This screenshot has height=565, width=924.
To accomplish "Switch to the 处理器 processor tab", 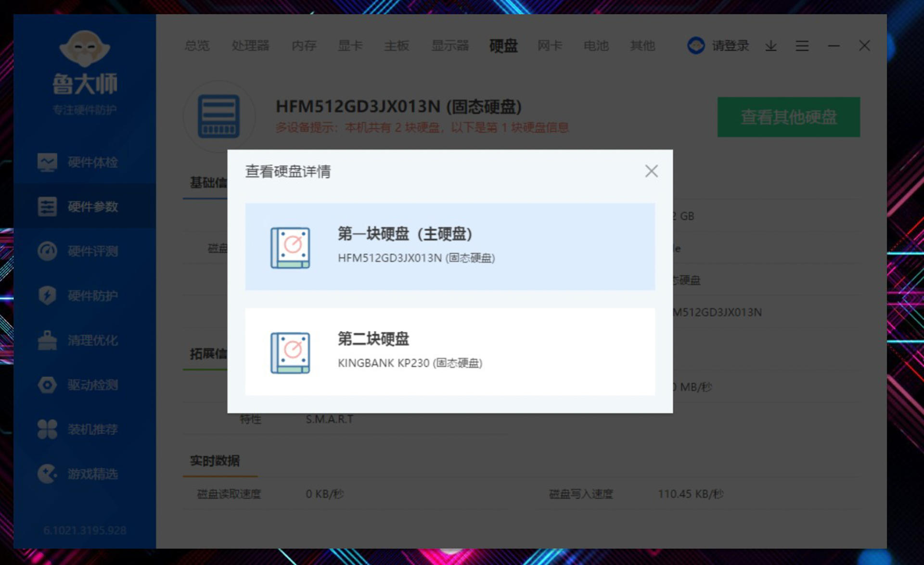I will (250, 46).
